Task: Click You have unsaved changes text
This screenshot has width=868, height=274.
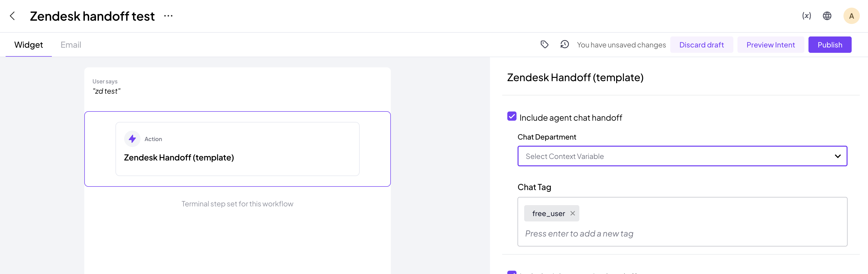Action: (621, 45)
